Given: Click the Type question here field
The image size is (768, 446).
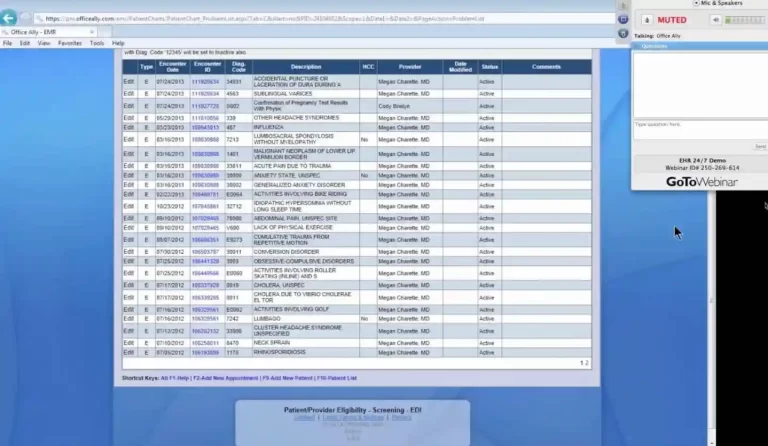Looking at the screenshot, I should [700, 129].
